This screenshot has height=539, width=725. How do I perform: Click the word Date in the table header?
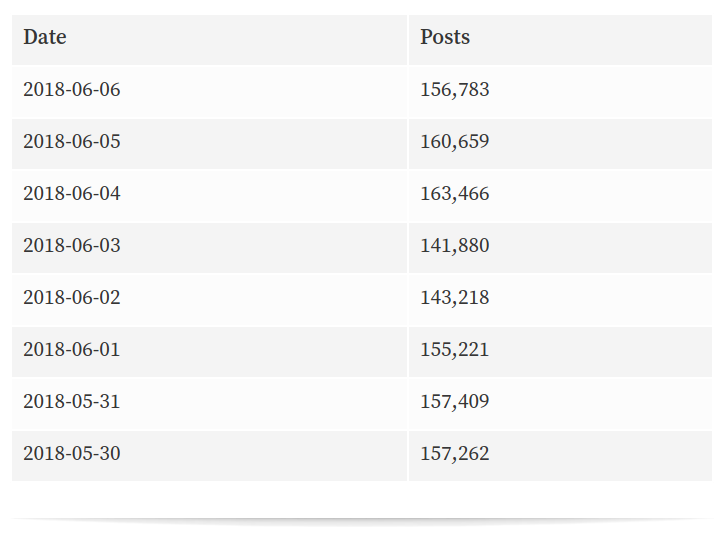coord(45,37)
